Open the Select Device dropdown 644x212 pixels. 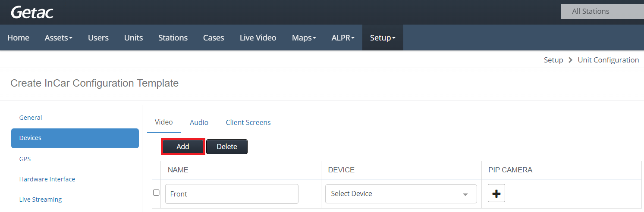401,193
